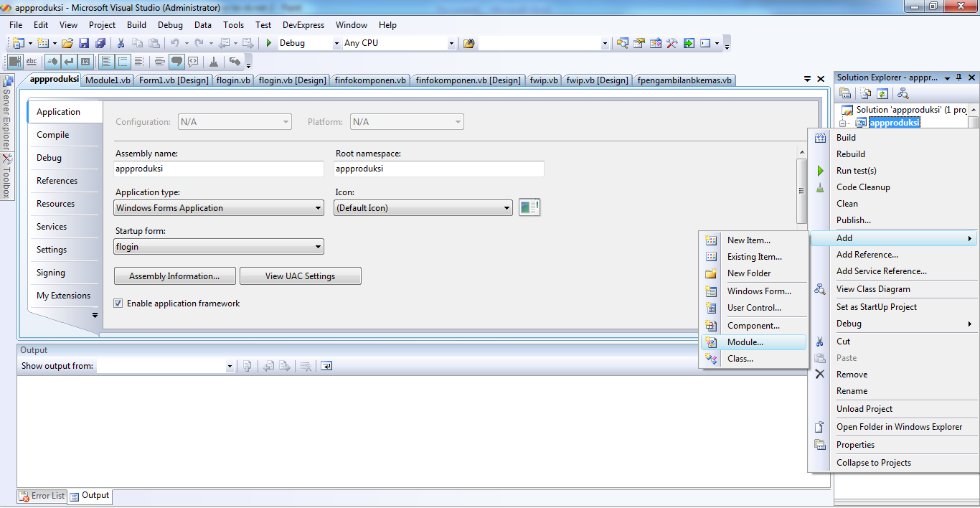Open the Server Explorer side tab

point(6,113)
